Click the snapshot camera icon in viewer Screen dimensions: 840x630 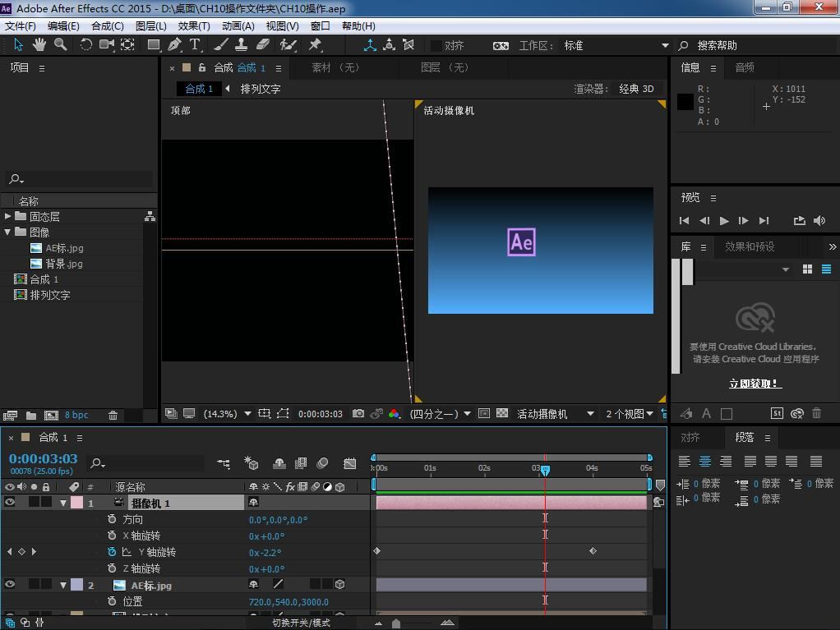click(358, 413)
